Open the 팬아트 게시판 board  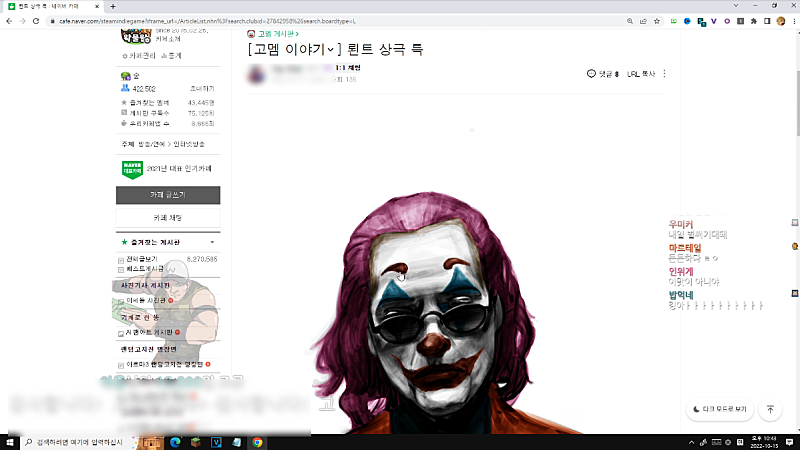coord(149,332)
